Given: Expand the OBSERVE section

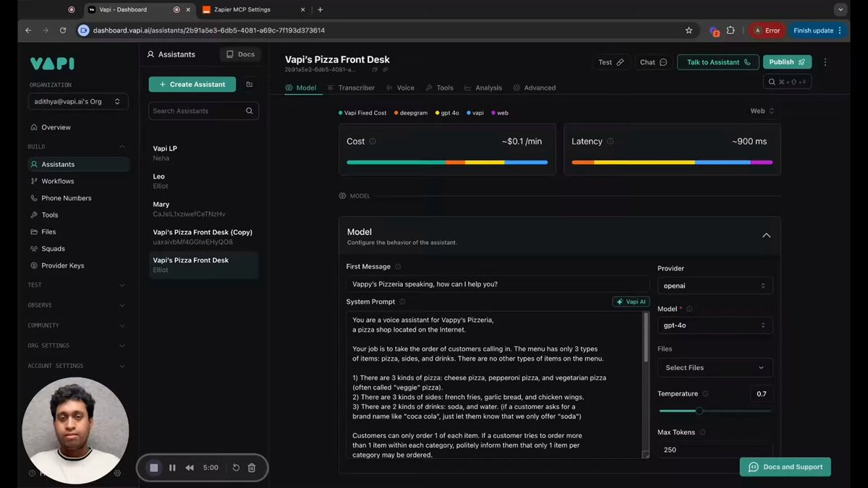Looking at the screenshot, I should pyautogui.click(x=122, y=305).
